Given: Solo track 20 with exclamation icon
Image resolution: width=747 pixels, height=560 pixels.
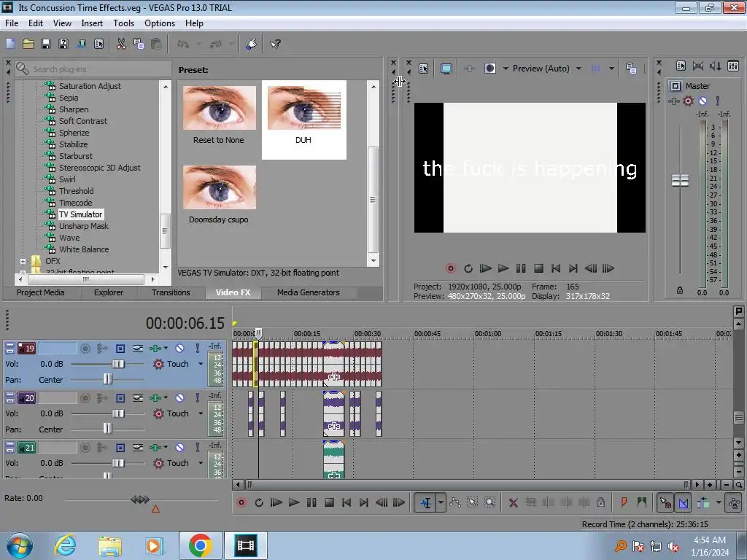Looking at the screenshot, I should (x=197, y=397).
